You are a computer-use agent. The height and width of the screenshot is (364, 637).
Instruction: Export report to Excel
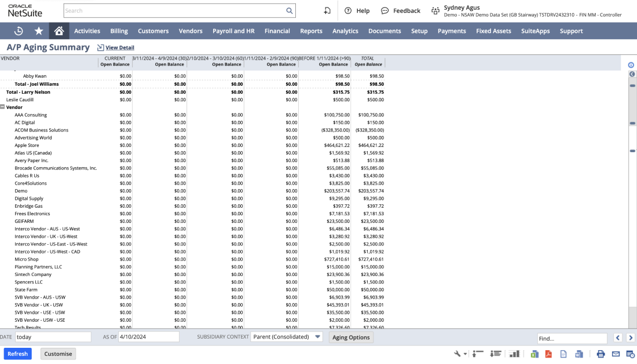pyautogui.click(x=534, y=354)
